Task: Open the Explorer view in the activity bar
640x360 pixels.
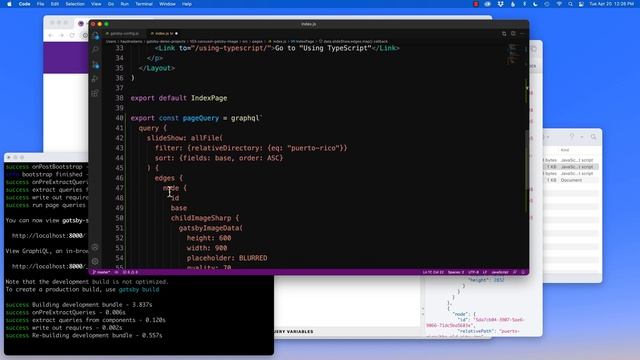Action: coord(96,36)
